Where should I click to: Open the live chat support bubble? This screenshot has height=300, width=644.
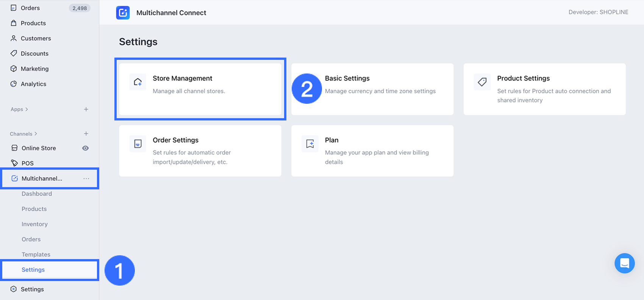pos(624,263)
